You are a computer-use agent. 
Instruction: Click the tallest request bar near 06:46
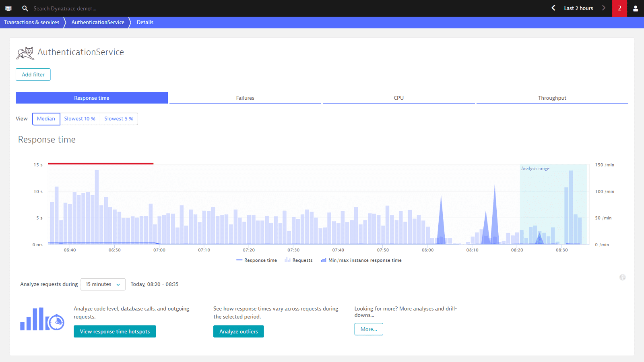[97, 207]
